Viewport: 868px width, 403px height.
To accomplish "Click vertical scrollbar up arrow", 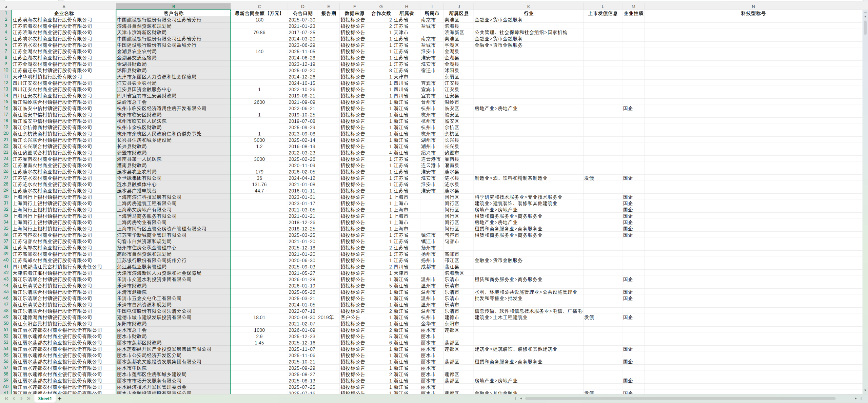I will tap(865, 16).
